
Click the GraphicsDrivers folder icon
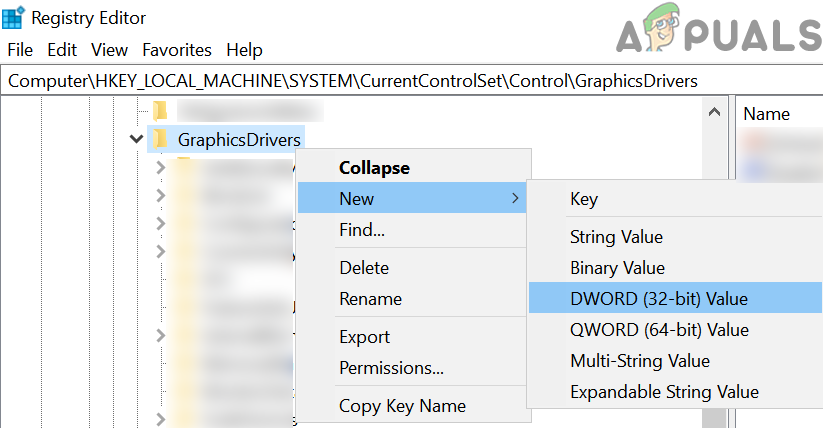tap(160, 139)
